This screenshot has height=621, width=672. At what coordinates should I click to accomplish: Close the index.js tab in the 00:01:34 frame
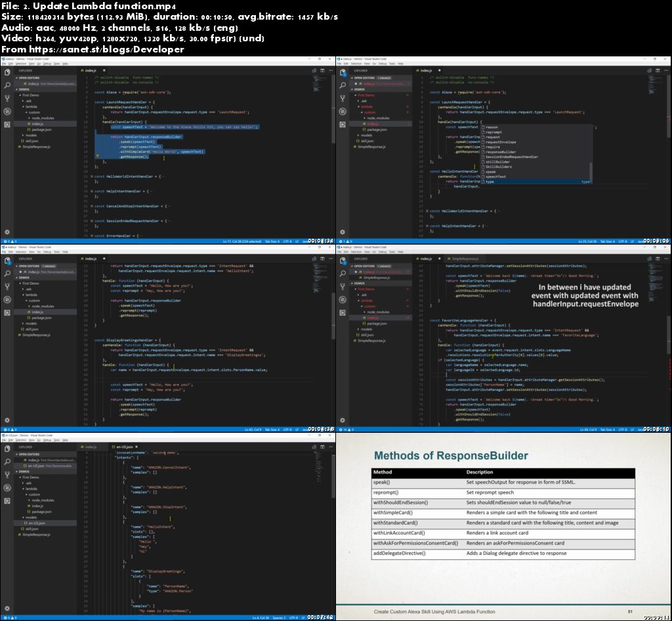pyautogui.click(x=104, y=70)
